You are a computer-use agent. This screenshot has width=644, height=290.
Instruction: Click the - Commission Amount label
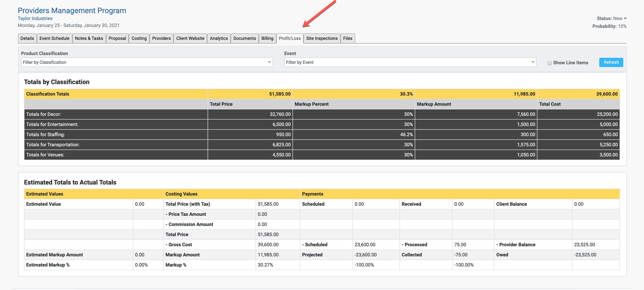tap(189, 225)
